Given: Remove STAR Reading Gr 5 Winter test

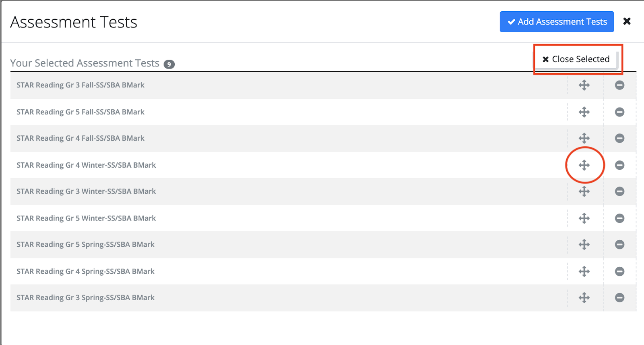Looking at the screenshot, I should coord(619,218).
